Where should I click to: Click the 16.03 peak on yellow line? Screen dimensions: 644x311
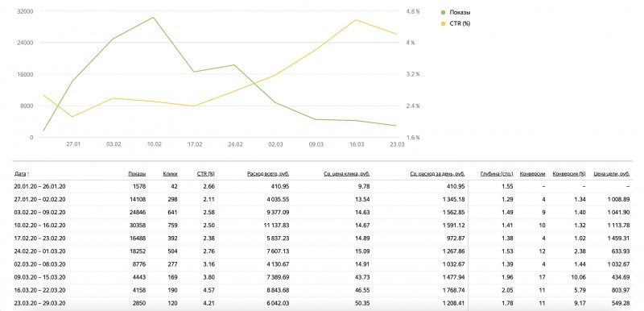[354, 19]
